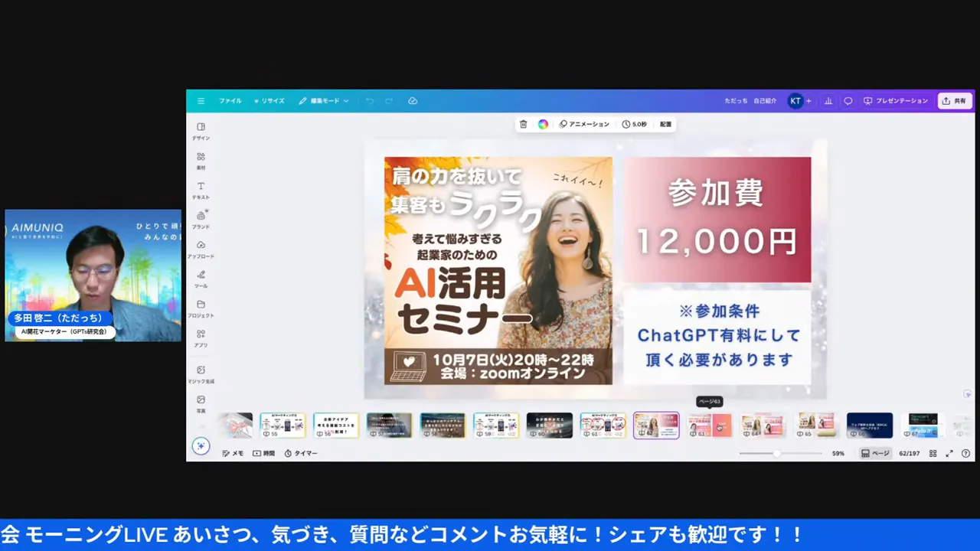980x551 pixels.
Task: Open the アップロード (Uploads) panel
Action: pos(201,249)
